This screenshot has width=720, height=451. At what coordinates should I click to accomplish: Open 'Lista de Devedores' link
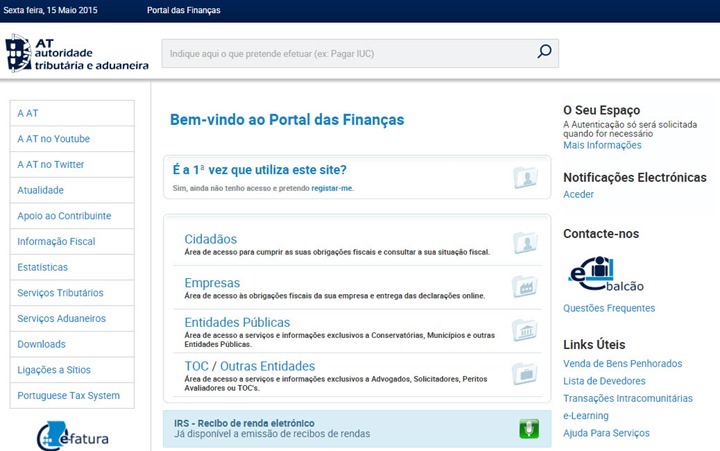coord(604,381)
